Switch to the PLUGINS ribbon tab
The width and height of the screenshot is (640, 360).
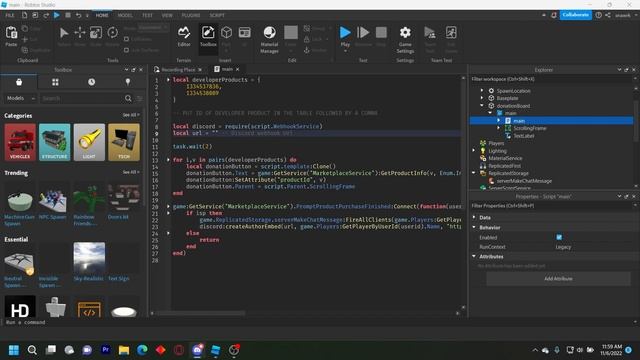tap(191, 15)
